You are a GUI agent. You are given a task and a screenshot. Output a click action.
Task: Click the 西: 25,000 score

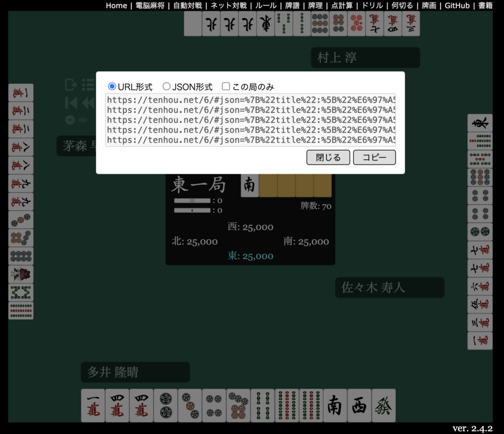(x=250, y=227)
